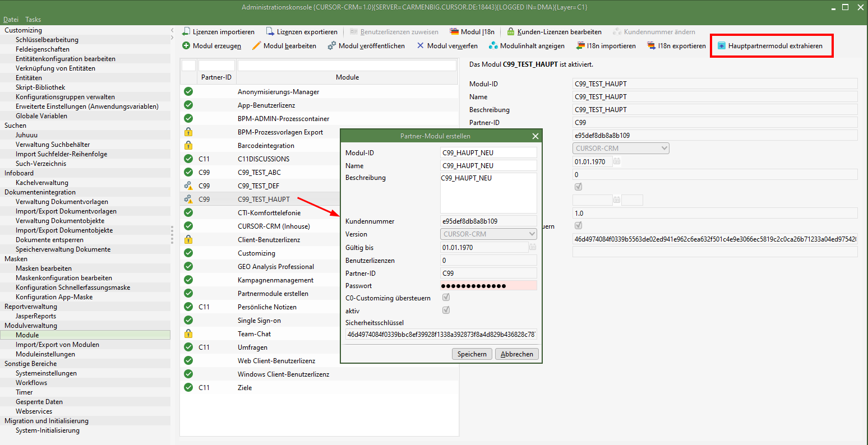Toggle the C0-Customizing übersteuern checkbox in dialog
The image size is (868, 445).
(446, 298)
